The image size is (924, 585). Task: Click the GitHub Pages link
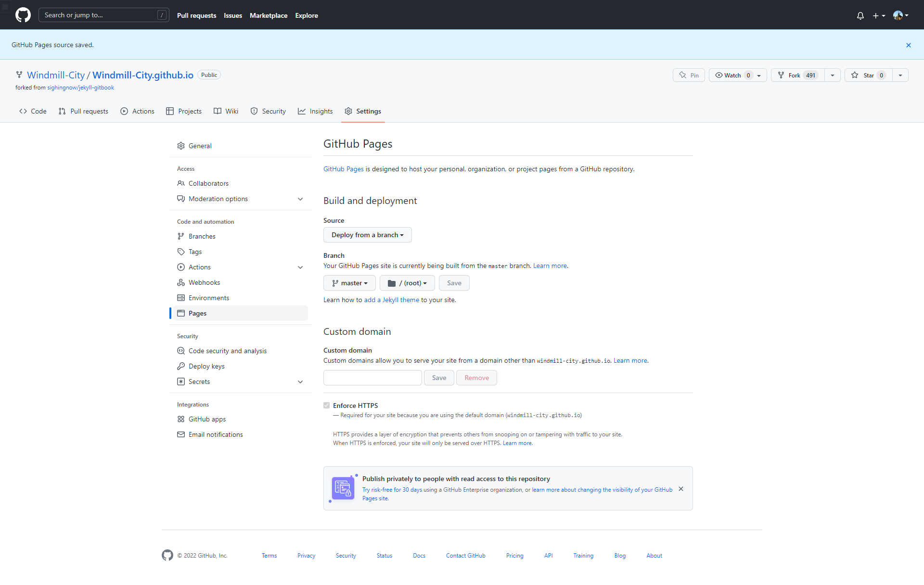click(x=344, y=169)
